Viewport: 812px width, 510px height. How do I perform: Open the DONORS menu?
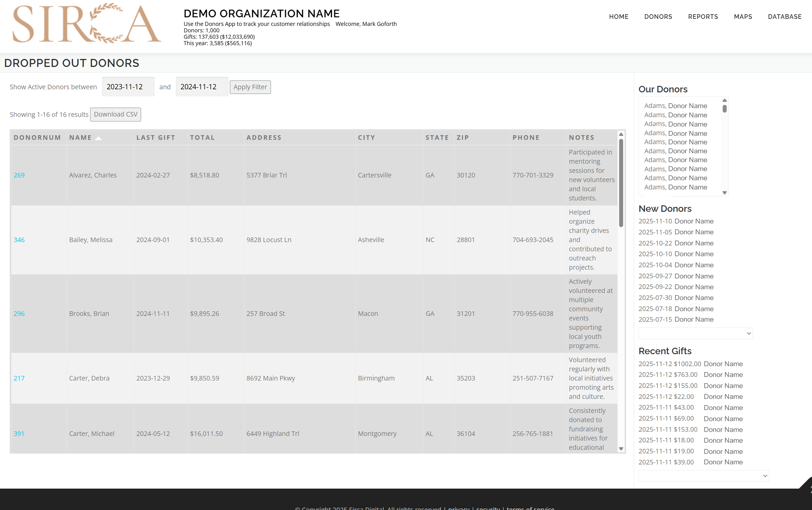658,17
